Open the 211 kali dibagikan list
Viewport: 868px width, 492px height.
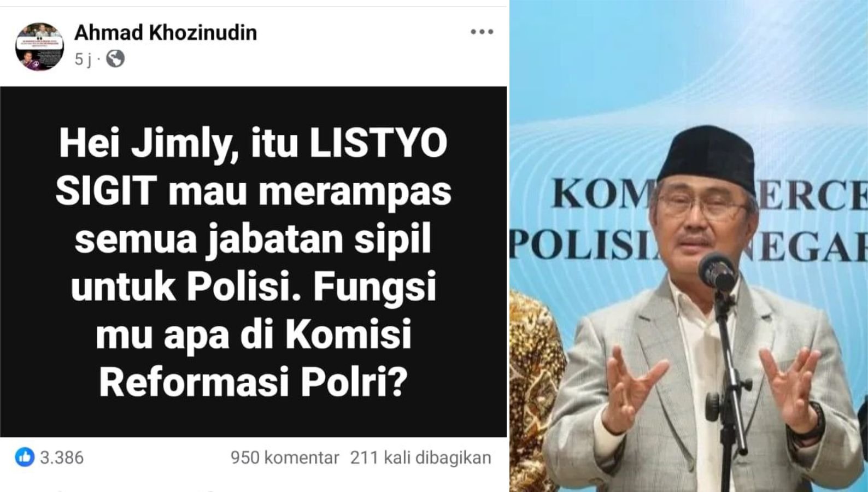tap(420, 458)
